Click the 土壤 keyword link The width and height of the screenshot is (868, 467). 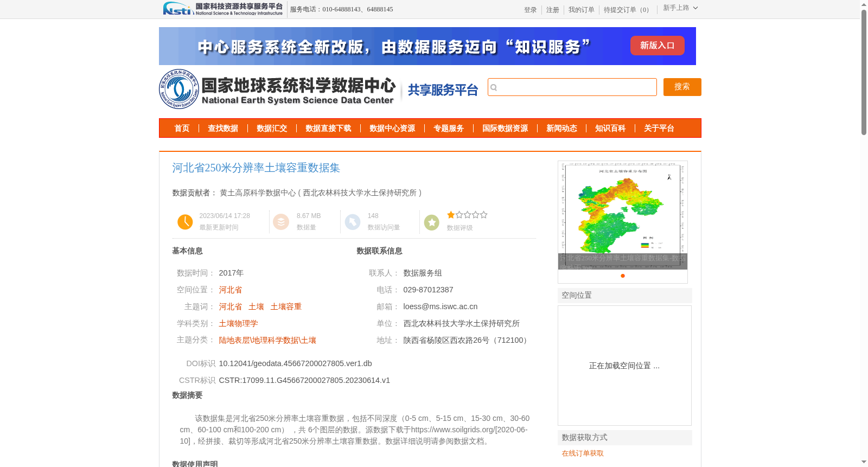(x=256, y=307)
